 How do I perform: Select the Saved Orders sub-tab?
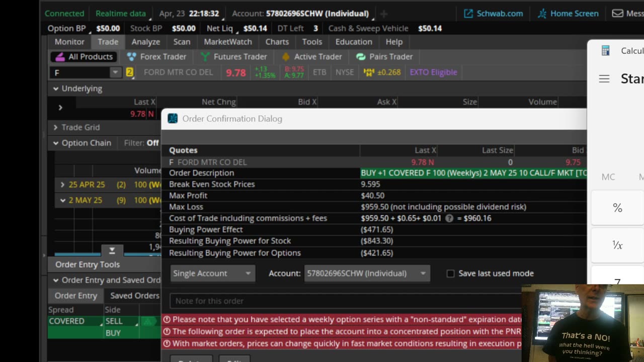[135, 296]
